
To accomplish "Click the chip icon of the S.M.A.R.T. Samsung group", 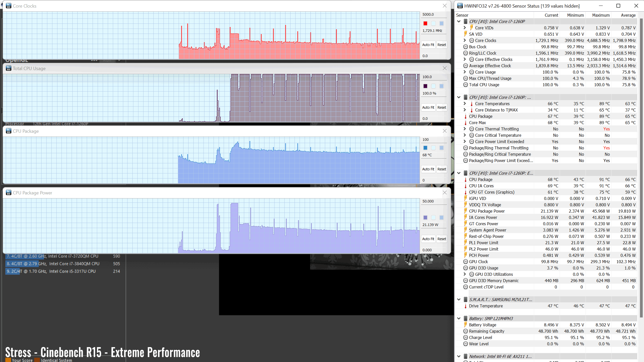I will coord(465,299).
